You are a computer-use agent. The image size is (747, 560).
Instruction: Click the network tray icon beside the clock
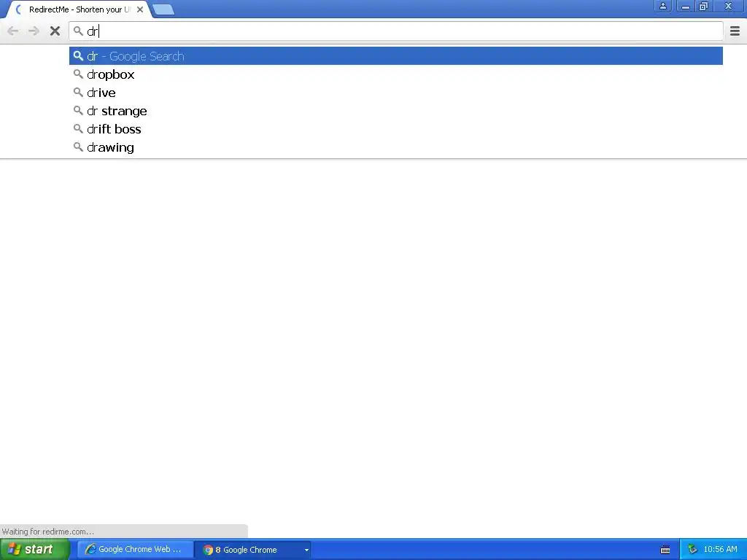coord(692,550)
